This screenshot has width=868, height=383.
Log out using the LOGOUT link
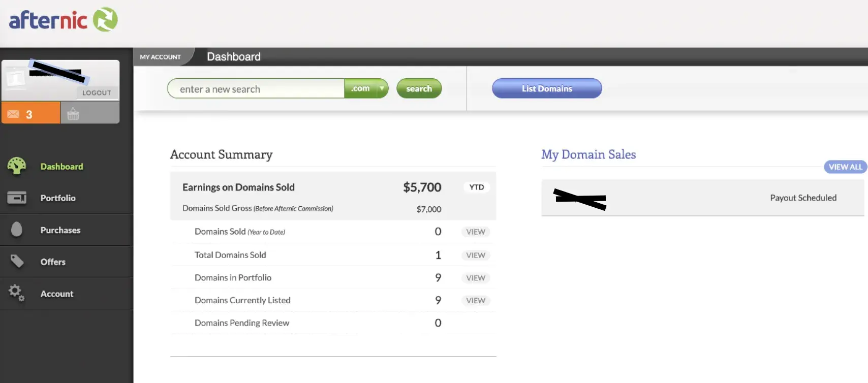[97, 92]
